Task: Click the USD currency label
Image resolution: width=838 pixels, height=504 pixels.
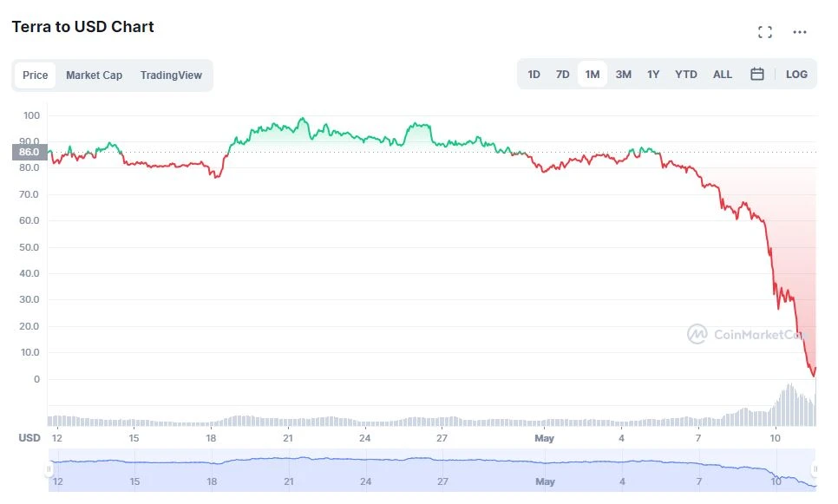Action: pos(29,438)
